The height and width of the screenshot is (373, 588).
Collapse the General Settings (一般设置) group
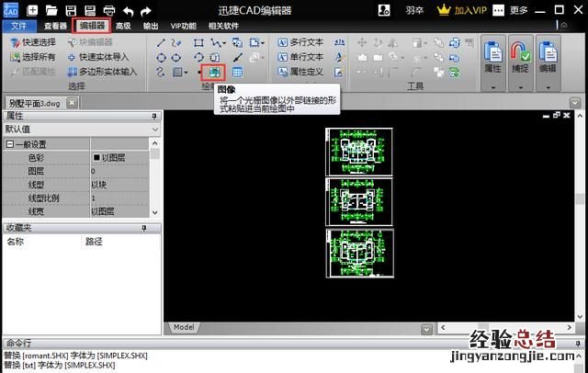pyautogui.click(x=9, y=144)
